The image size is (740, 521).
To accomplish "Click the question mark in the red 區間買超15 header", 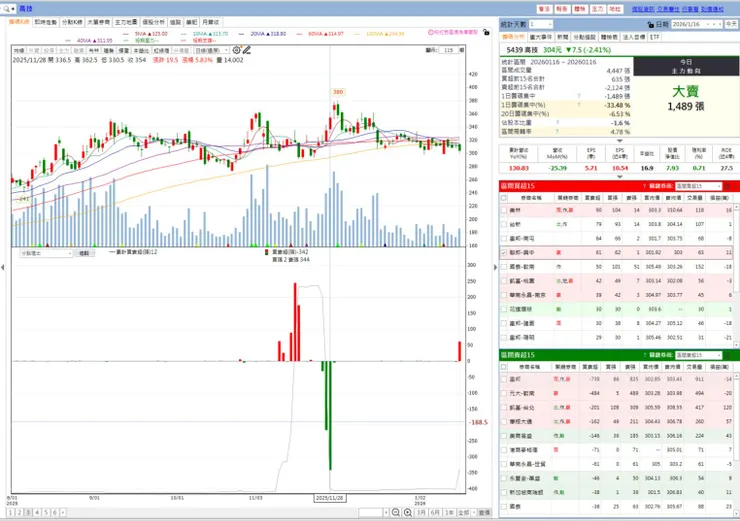I will pos(644,186).
